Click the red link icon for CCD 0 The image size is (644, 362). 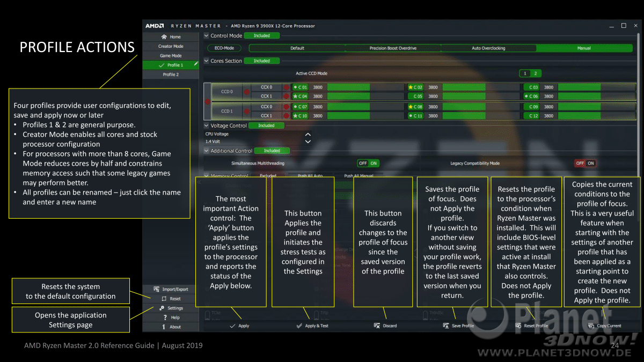[x=247, y=92]
